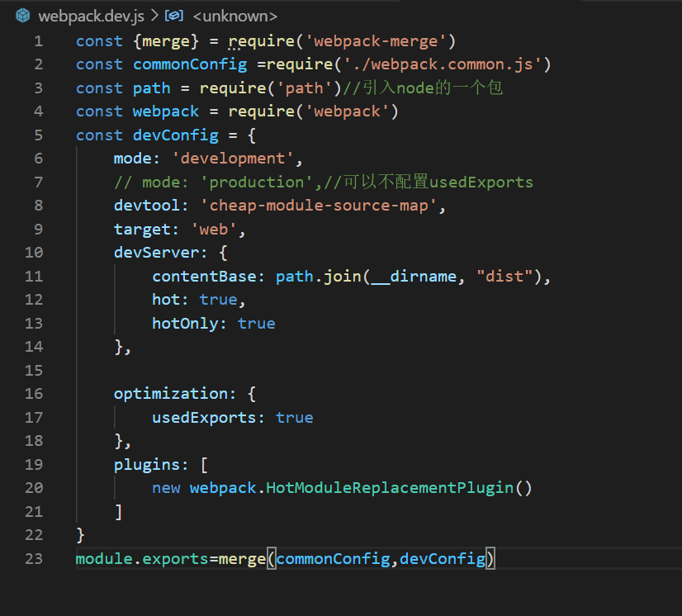Viewport: 682px width, 616px height.
Task: Click usedExports word in line 7 comment
Action: (x=481, y=182)
